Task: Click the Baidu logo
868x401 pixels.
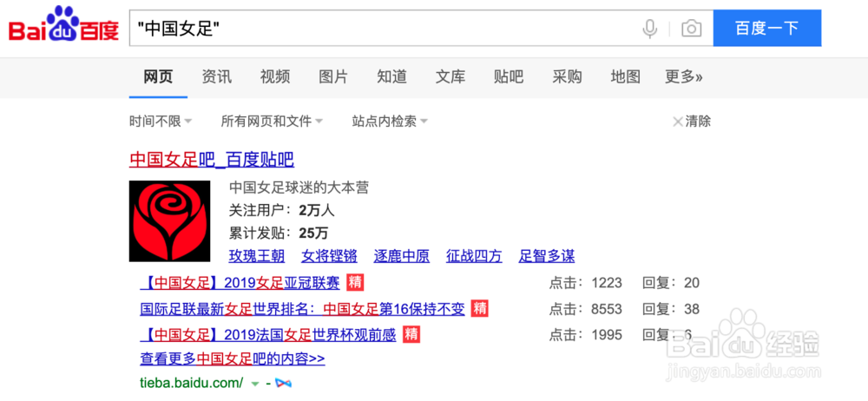Action: pos(63,25)
